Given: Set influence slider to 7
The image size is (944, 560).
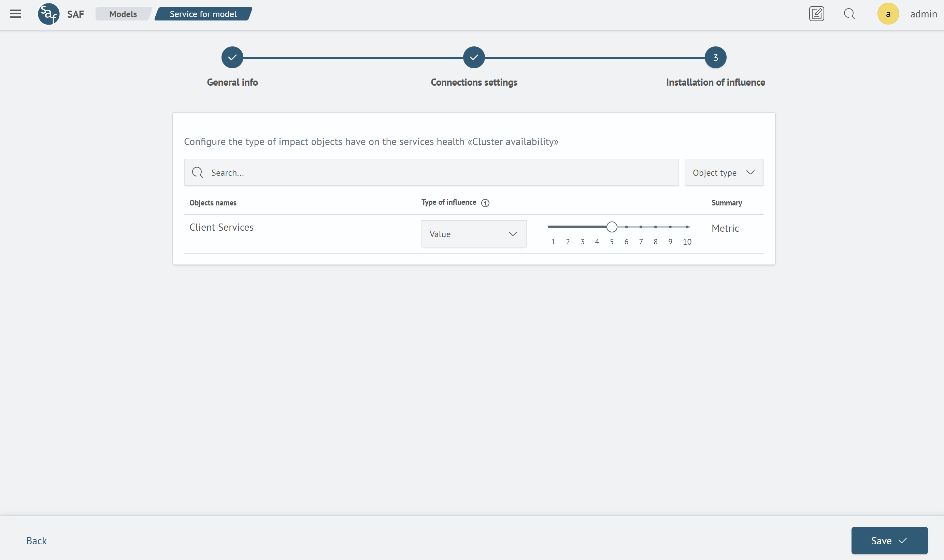Looking at the screenshot, I should click(x=641, y=227).
